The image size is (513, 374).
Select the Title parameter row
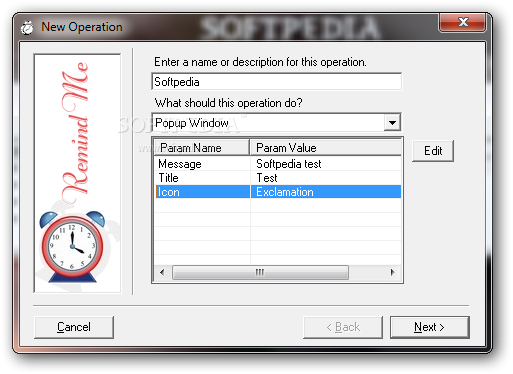278,178
